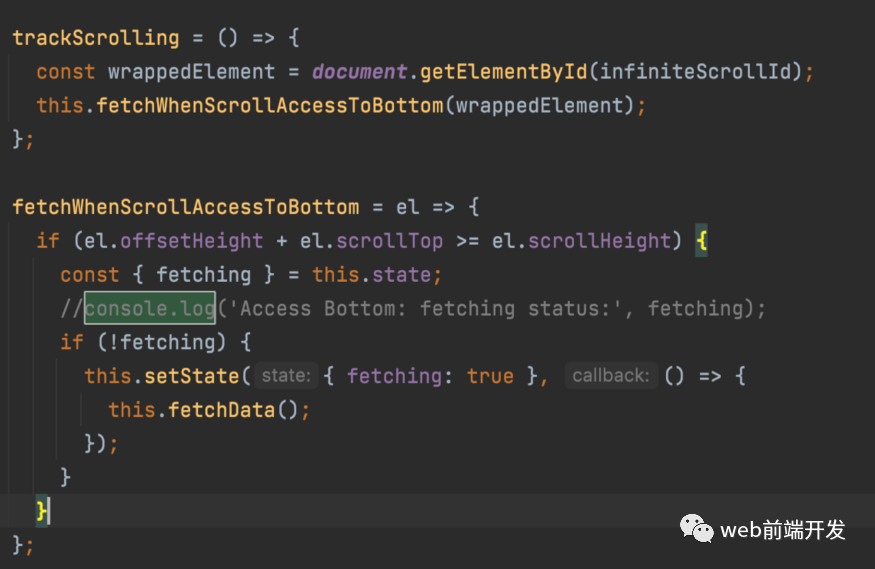
Task: Click state in this.state assignment
Action: (x=401, y=275)
